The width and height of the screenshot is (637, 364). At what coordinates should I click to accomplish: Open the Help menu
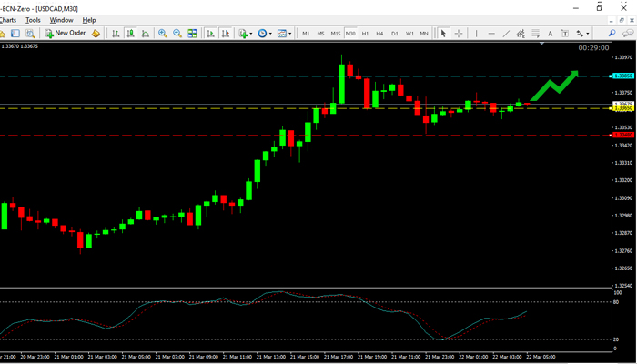[x=89, y=20]
